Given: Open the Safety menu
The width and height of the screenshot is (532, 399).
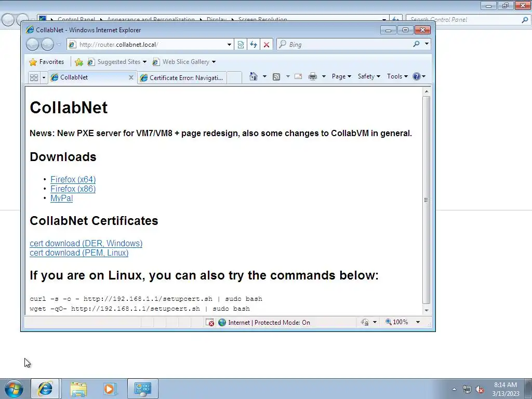Looking at the screenshot, I should click(369, 76).
